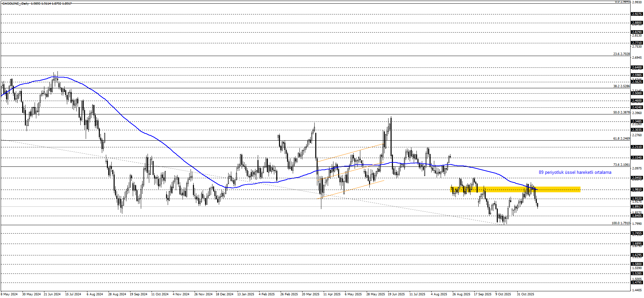Click the '26 Feb 2025' date label
Image resolution: width=644 pixels, height=298 pixels.
pyautogui.click(x=289, y=294)
